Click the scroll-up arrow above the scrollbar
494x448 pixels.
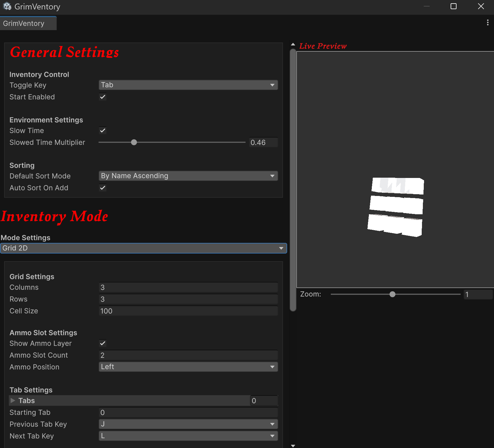pos(293,45)
